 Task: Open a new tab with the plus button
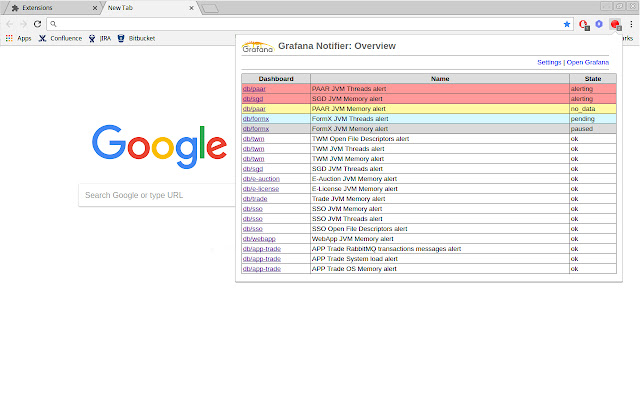pos(210,9)
